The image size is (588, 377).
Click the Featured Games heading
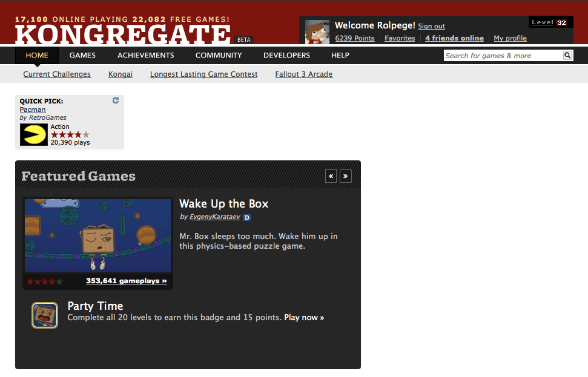tap(78, 176)
